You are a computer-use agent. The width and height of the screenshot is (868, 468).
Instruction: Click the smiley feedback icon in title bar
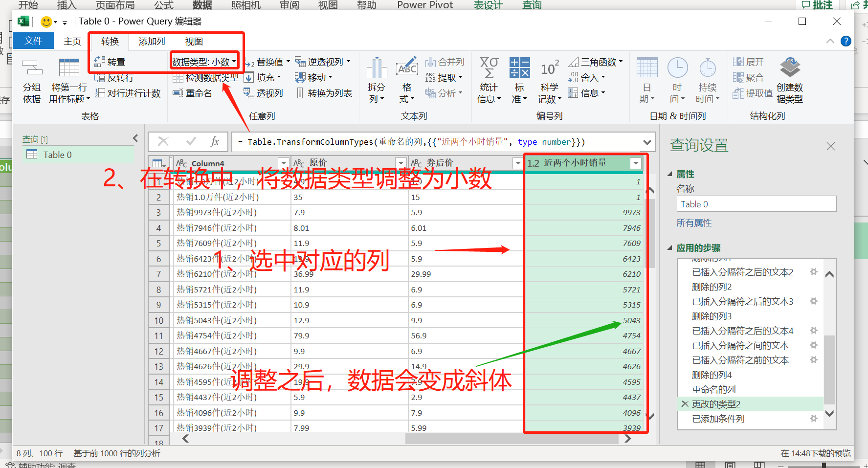coord(46,22)
